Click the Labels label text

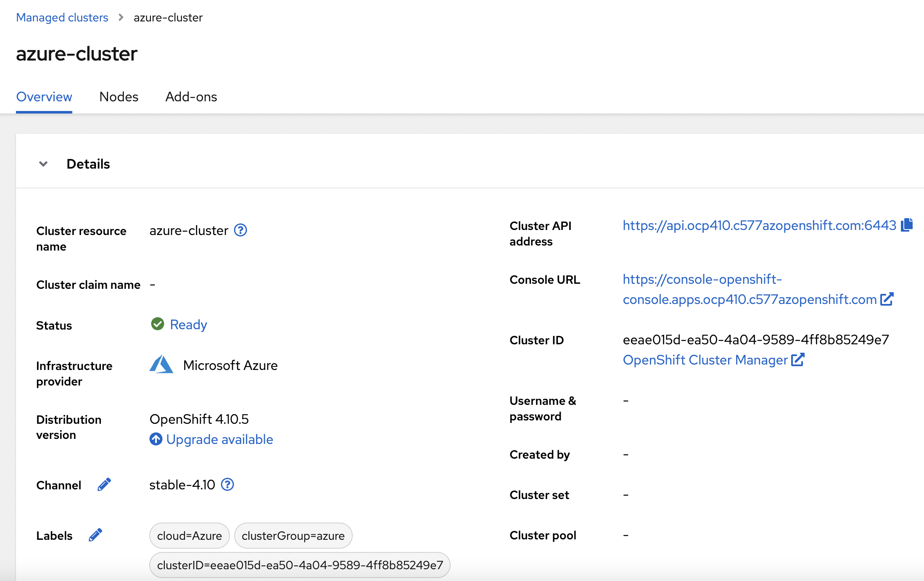pos(54,536)
